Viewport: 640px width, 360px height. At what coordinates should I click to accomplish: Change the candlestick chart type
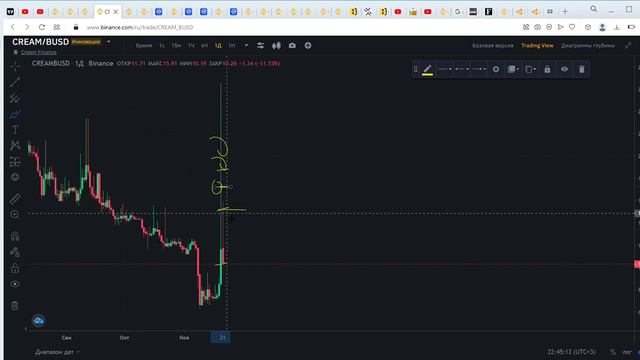click(x=276, y=46)
